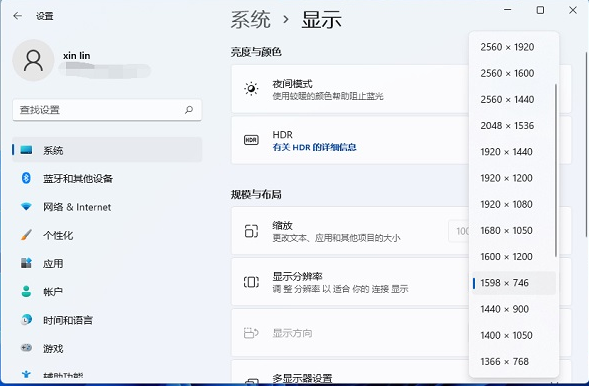Click the xin lin account name
The width and height of the screenshot is (589, 386).
(x=77, y=56)
